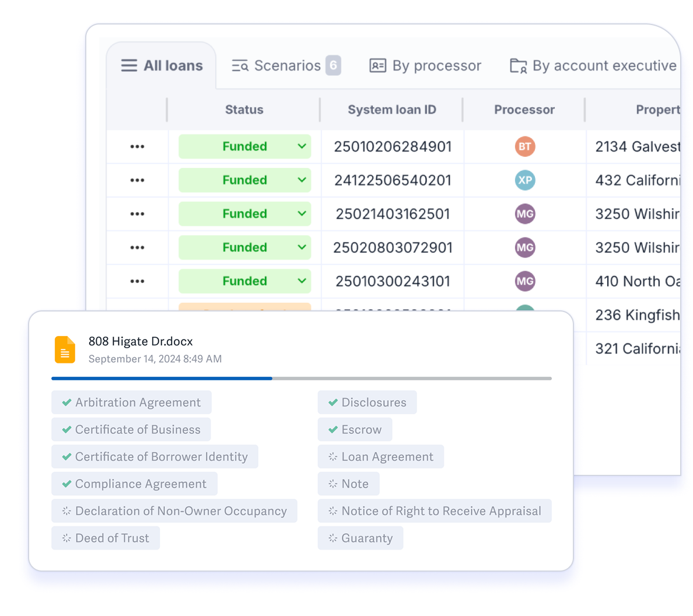Screen dimensions: 693x616
Task: Expand Funded status dropdown for loan 25021403162501
Action: [x=302, y=214]
